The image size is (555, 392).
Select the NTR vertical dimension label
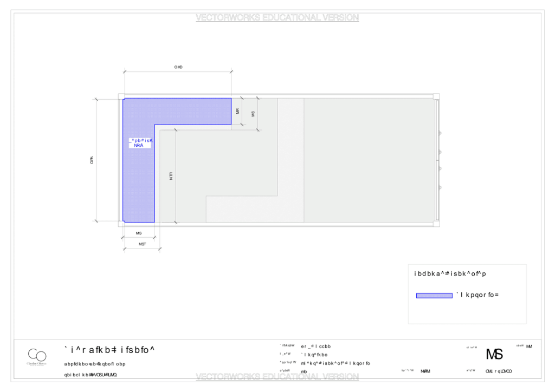171,176
